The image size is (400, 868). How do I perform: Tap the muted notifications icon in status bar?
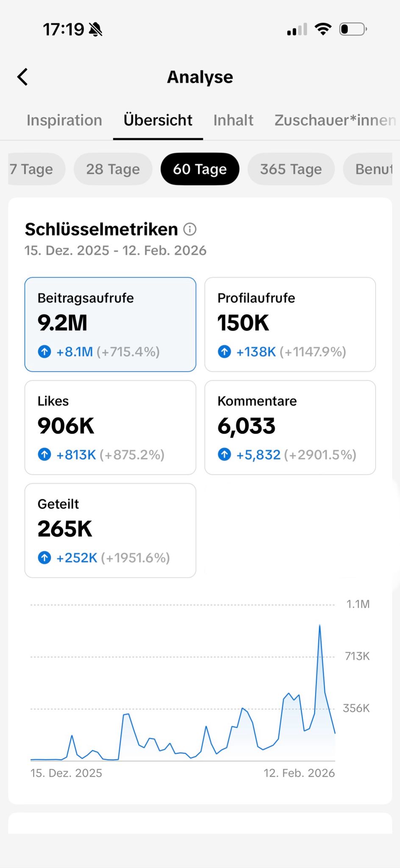click(x=97, y=28)
